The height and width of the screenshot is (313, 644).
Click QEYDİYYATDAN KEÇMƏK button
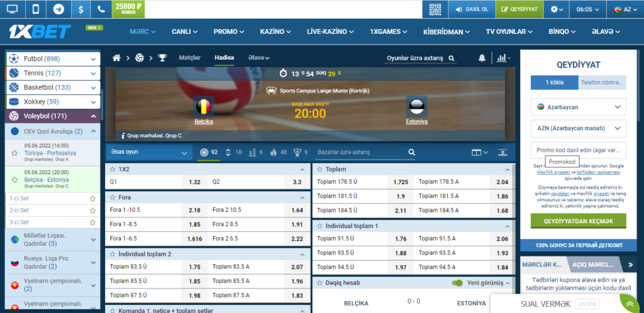(579, 221)
